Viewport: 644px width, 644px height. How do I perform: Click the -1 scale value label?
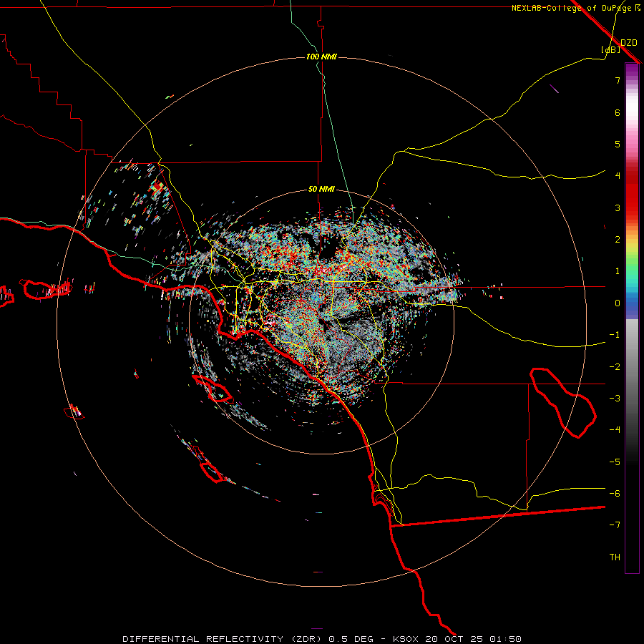pyautogui.click(x=615, y=335)
